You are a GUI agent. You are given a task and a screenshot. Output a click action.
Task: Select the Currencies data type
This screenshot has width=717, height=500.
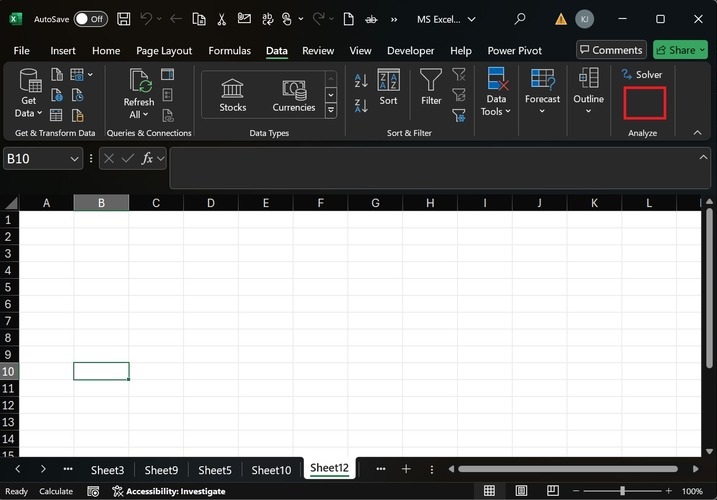tap(293, 94)
